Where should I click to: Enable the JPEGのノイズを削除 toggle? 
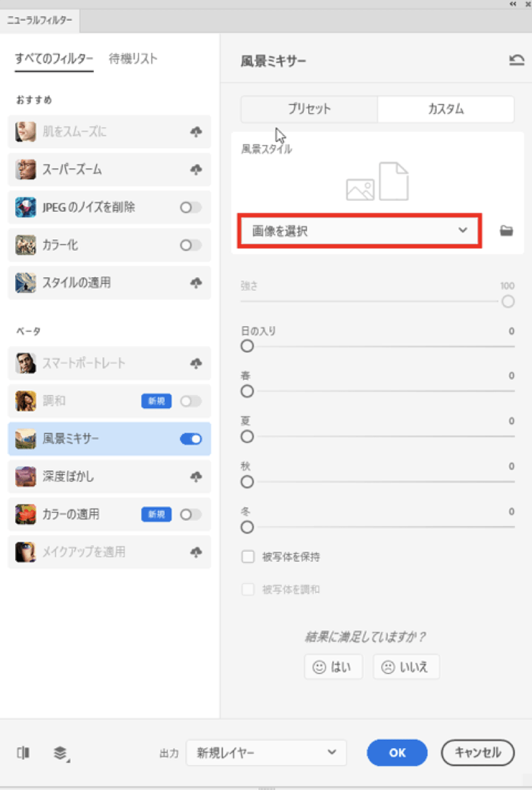tap(190, 208)
